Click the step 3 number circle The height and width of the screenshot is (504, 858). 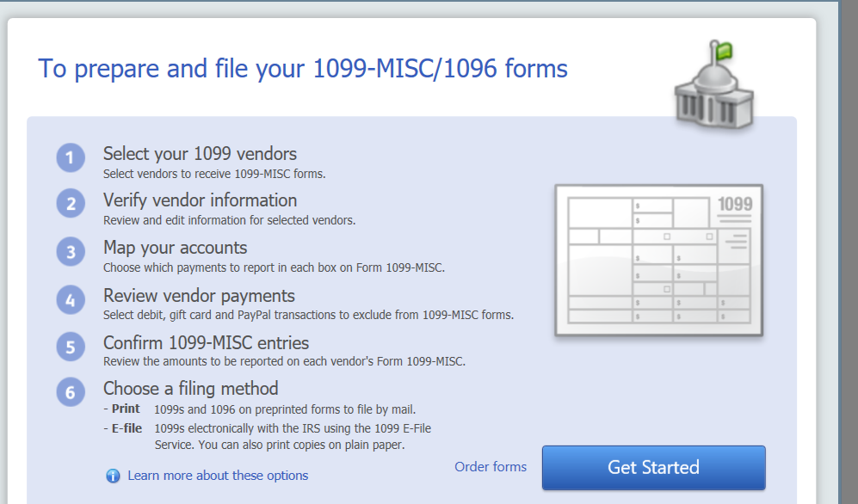tap(71, 253)
